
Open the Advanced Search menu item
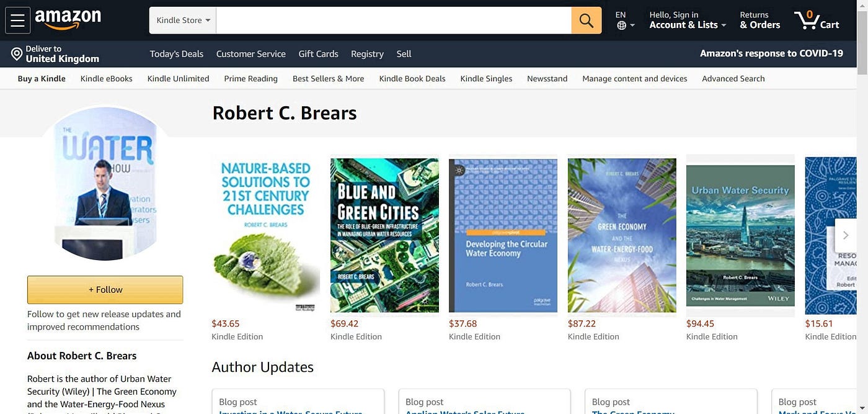pyautogui.click(x=733, y=78)
